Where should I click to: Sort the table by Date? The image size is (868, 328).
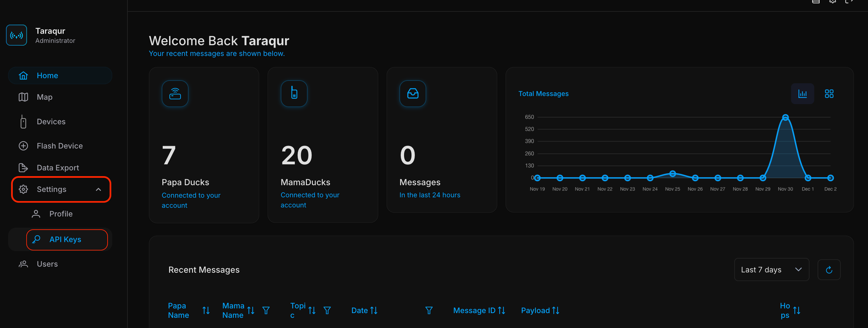coord(374,311)
